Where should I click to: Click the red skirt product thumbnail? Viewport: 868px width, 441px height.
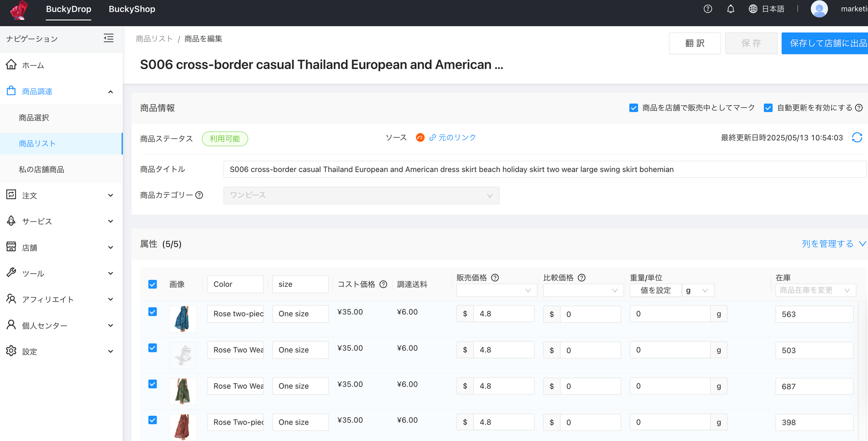point(183,427)
